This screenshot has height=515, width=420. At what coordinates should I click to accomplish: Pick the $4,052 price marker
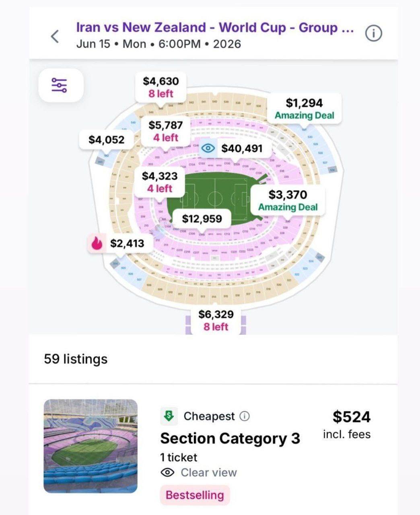[107, 140]
